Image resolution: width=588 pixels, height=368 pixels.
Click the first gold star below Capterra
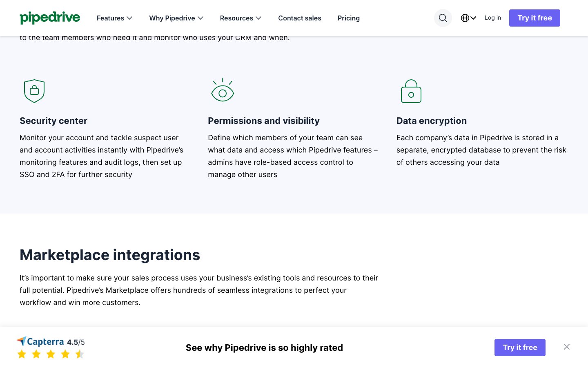coord(22,354)
